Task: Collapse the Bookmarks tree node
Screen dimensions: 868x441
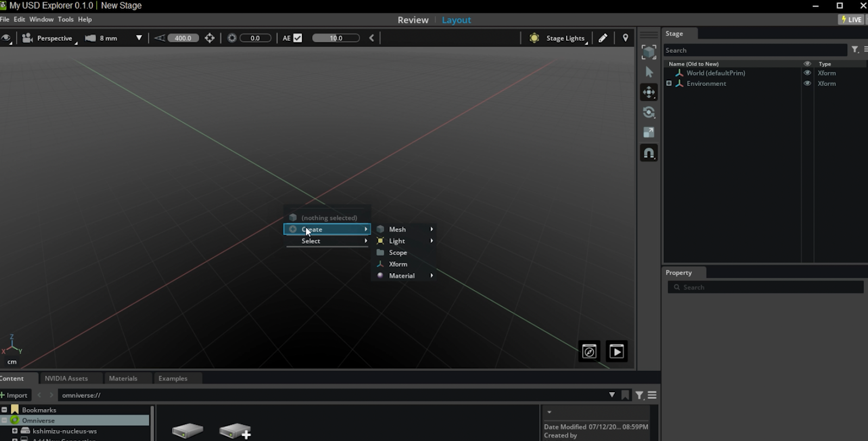Action: [4, 410]
